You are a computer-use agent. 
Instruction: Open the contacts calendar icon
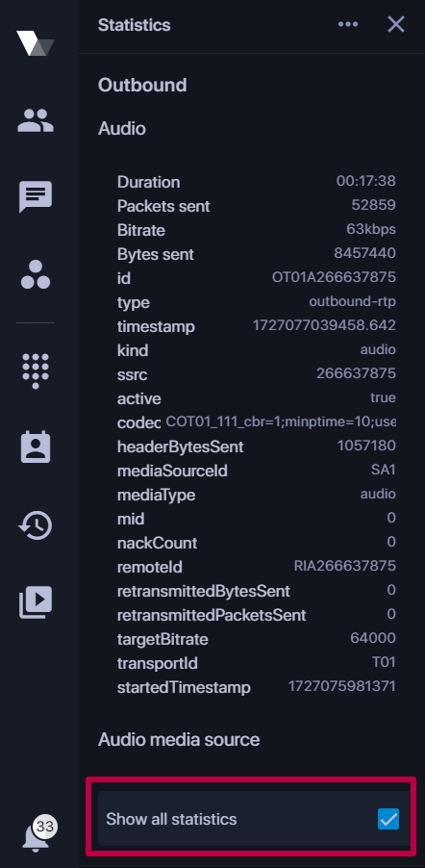36,447
